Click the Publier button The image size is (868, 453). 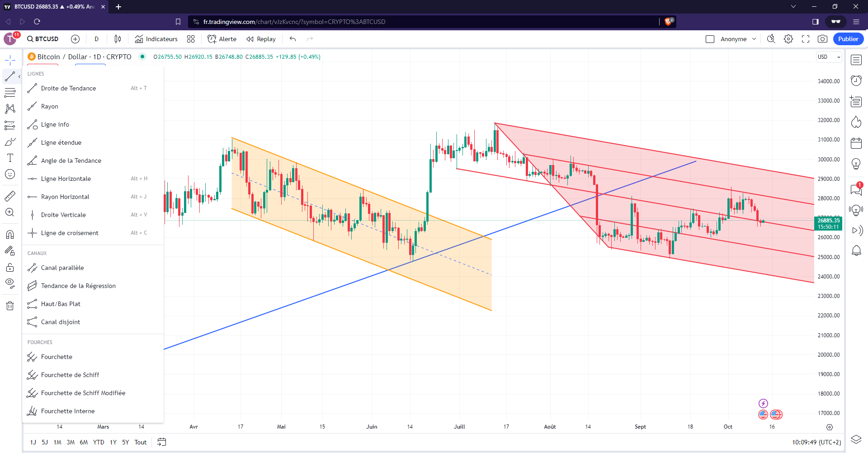[x=848, y=39]
